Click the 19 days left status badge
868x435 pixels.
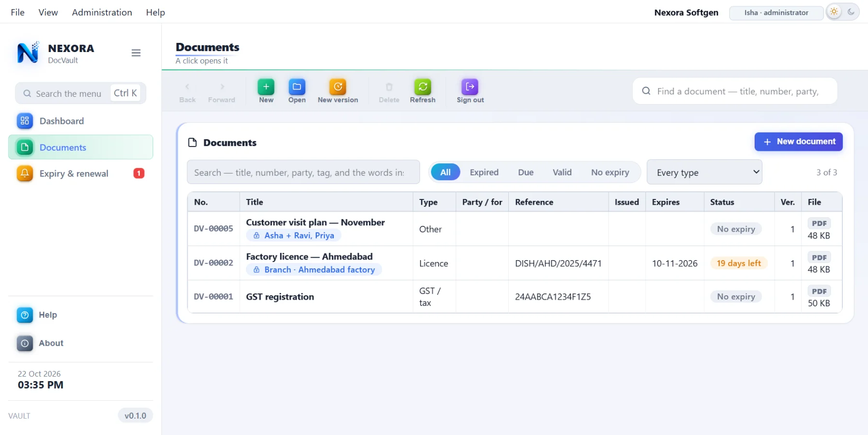click(739, 263)
